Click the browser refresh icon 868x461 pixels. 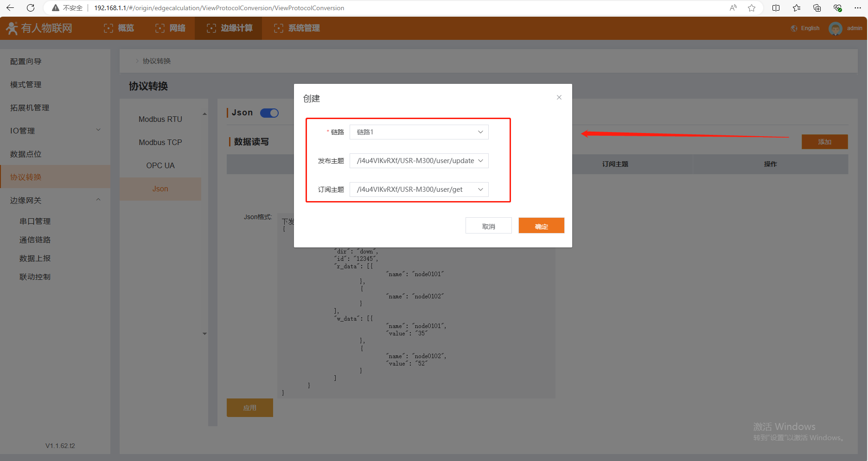tap(31, 8)
